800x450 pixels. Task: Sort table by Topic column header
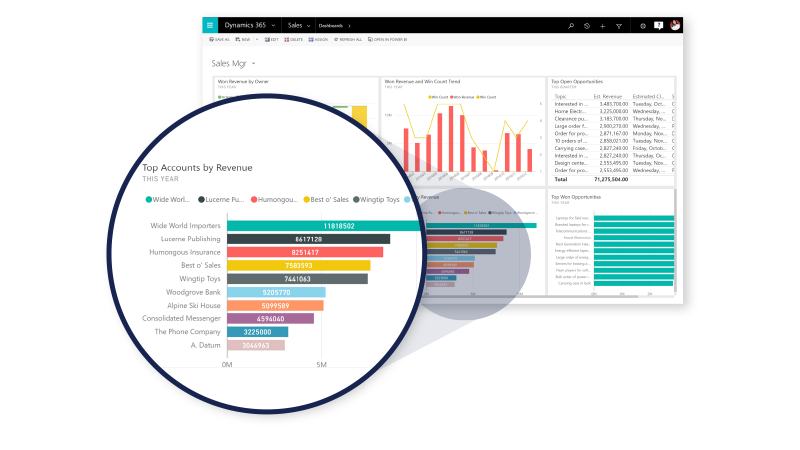[560, 96]
